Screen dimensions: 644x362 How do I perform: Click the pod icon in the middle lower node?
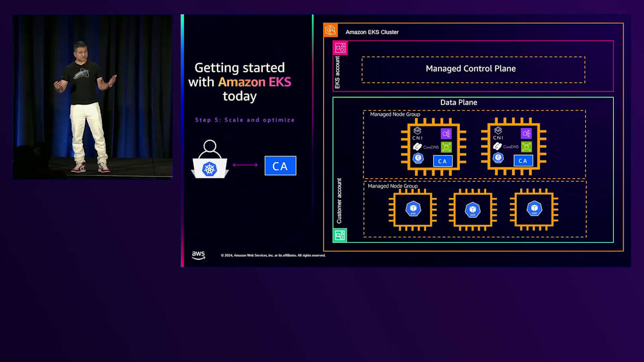coord(473,209)
